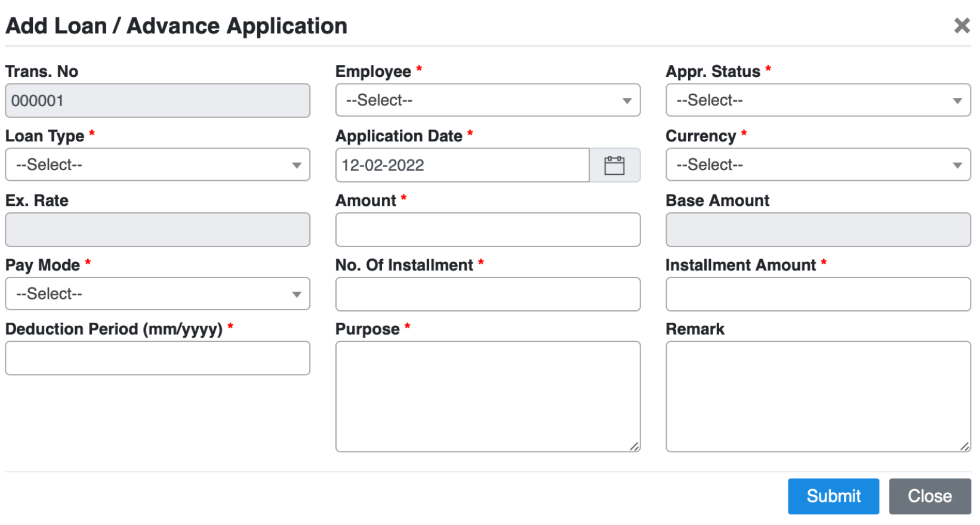Click the Add Loan / Advance Application title
The width and height of the screenshot is (980, 525).
click(x=176, y=26)
